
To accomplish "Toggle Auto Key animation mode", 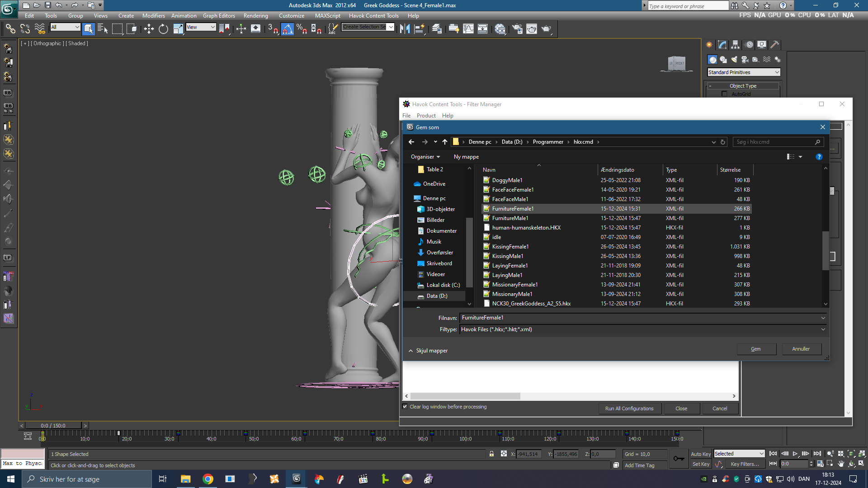I will (701, 454).
